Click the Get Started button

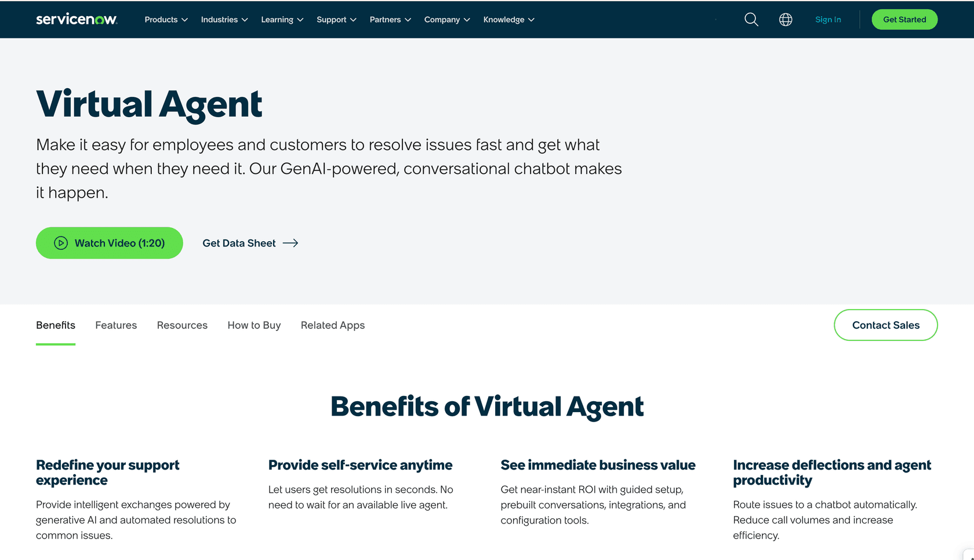point(904,19)
